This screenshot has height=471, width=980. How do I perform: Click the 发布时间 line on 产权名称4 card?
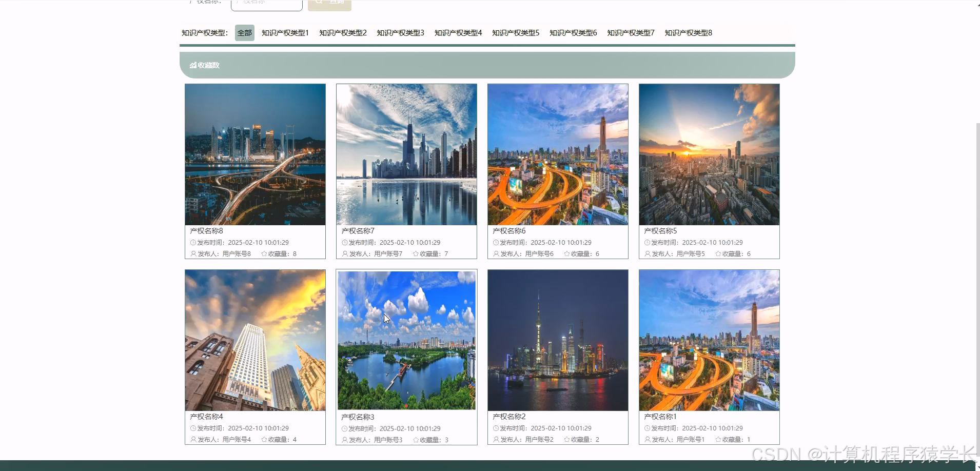(240, 428)
